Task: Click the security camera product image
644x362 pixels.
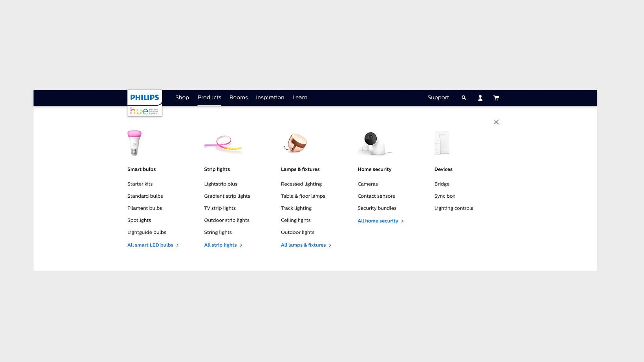Action: (x=374, y=143)
